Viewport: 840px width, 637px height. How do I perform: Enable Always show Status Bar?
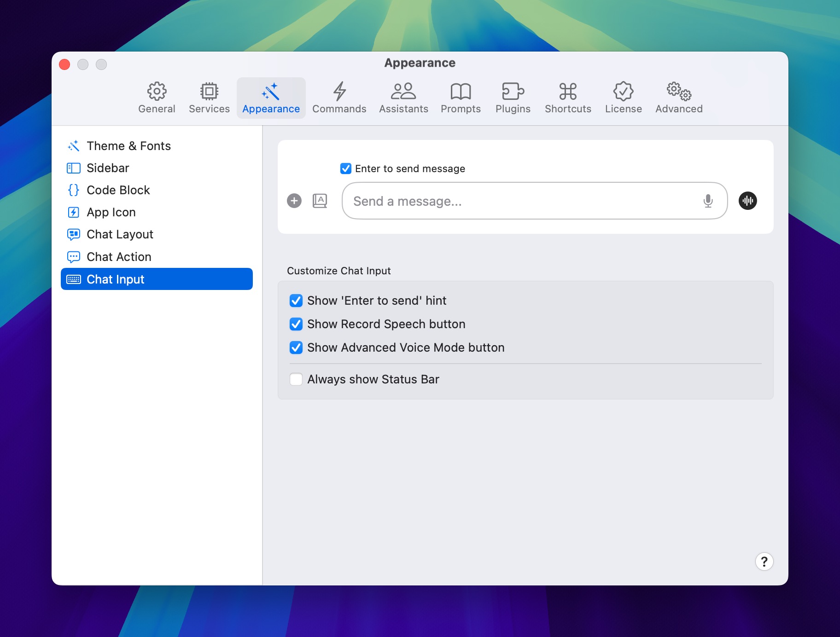point(296,379)
